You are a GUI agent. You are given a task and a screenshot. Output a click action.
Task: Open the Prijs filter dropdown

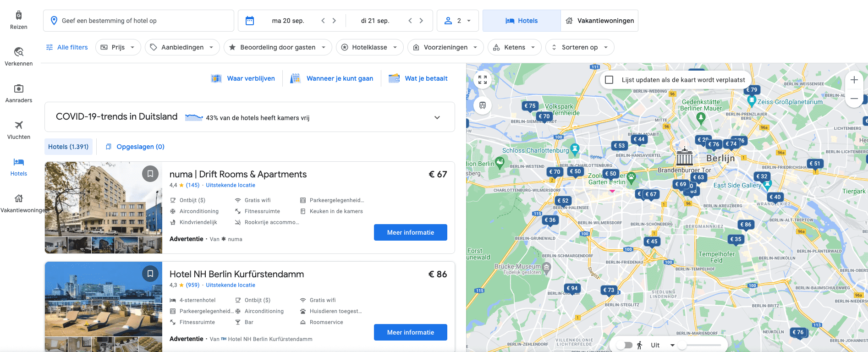coord(118,47)
